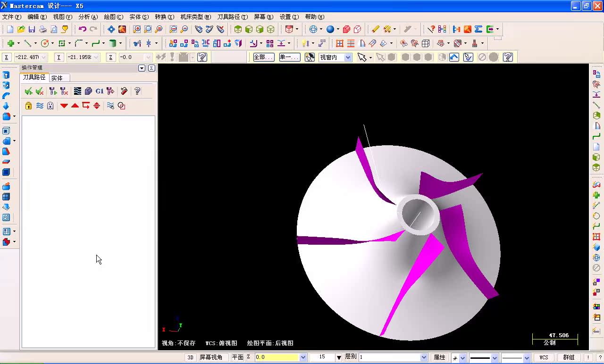
Task: Open the 机床类型(M) menu
Action: [195, 17]
